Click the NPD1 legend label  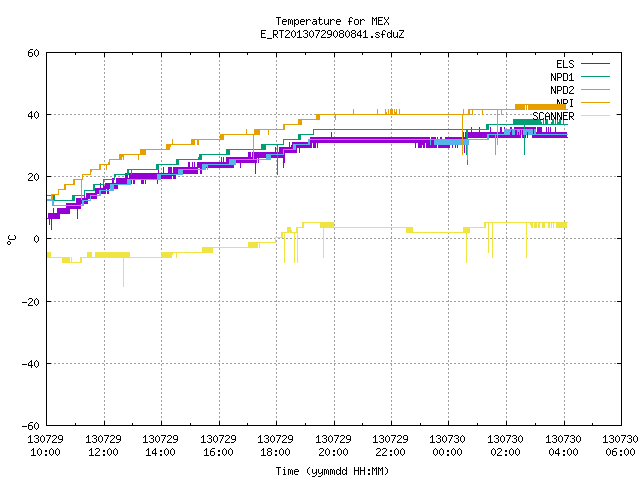(x=562, y=77)
